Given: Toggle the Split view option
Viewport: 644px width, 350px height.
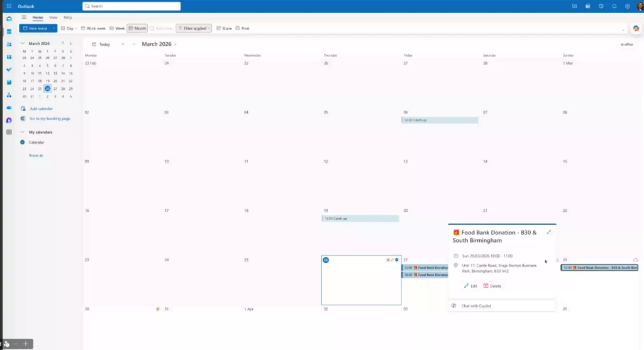Looking at the screenshot, I should point(161,28).
